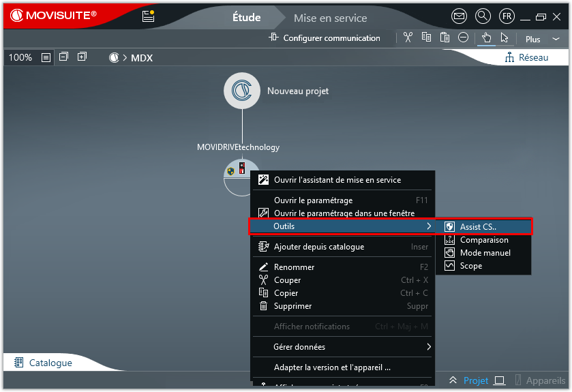Image resolution: width=572 pixels, height=392 pixels.
Task: Click the paste clipboard toolbar icon
Action: coord(445,38)
